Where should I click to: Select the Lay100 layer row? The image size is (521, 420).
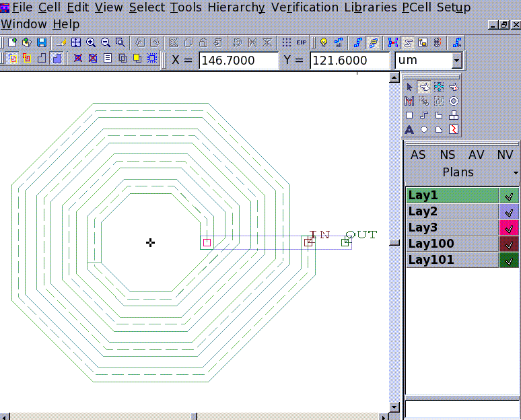click(x=452, y=244)
